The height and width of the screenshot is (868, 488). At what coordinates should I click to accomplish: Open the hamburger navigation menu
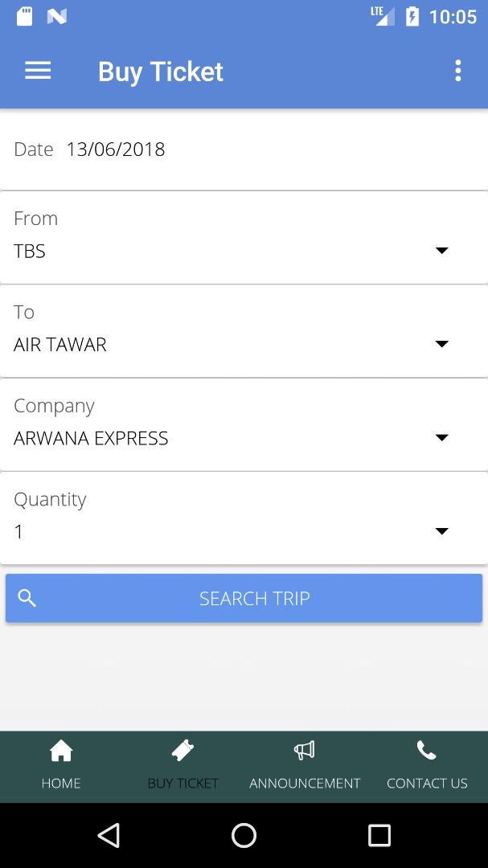(38, 71)
